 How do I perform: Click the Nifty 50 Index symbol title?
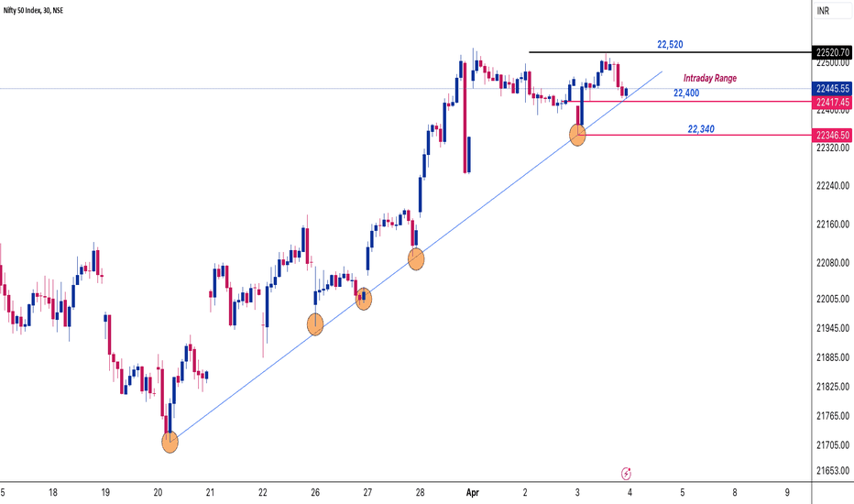click(33, 10)
